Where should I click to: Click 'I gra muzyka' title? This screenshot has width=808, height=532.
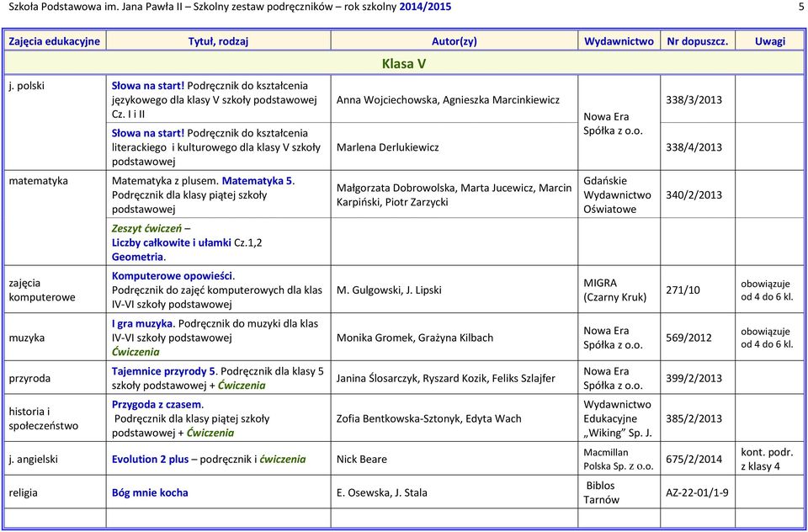coord(142,324)
